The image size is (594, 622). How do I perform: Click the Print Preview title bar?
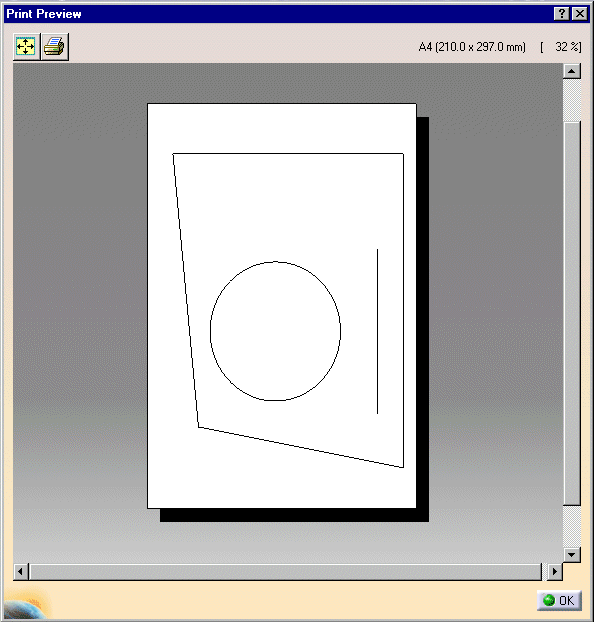(278, 14)
